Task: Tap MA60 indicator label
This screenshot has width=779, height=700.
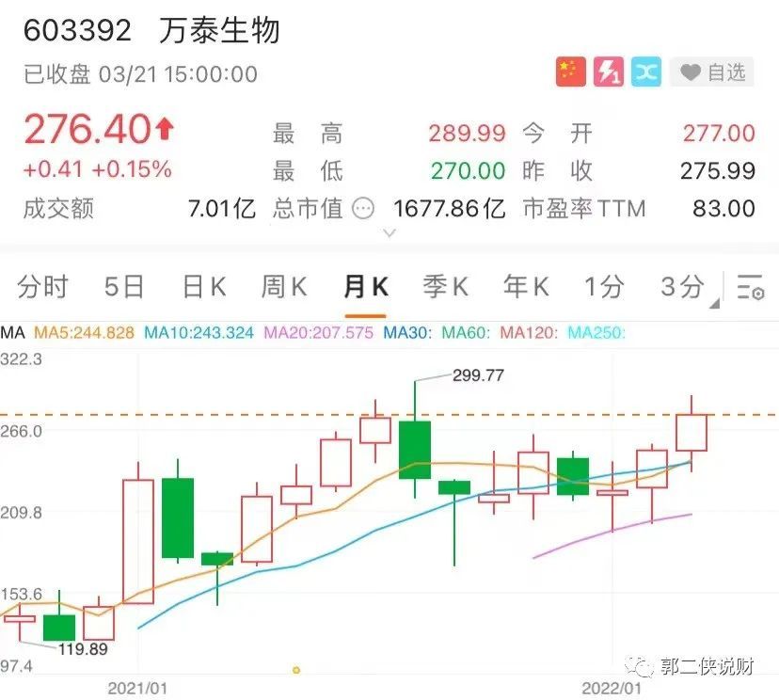Action: point(466,332)
